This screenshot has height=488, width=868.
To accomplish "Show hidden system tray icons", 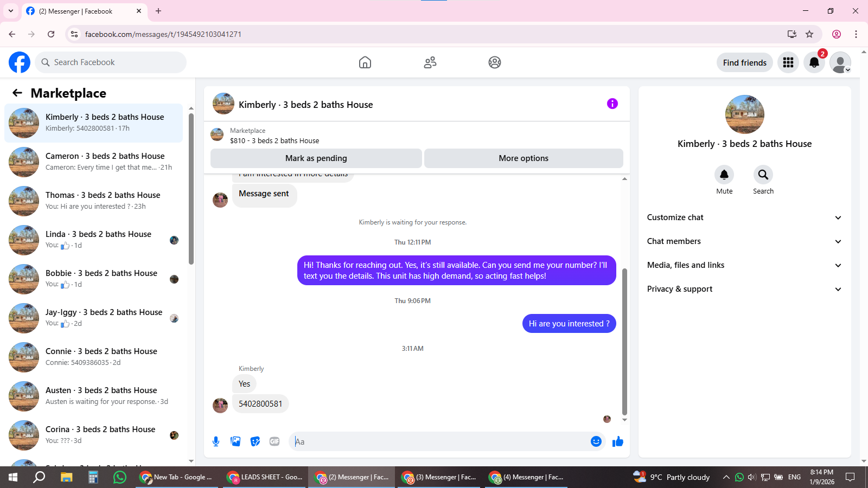I will [726, 477].
